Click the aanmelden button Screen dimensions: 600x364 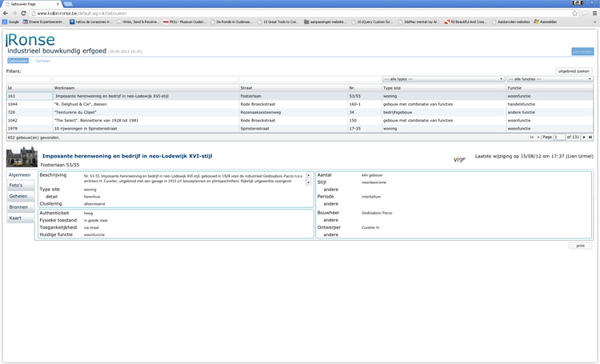[x=582, y=52]
